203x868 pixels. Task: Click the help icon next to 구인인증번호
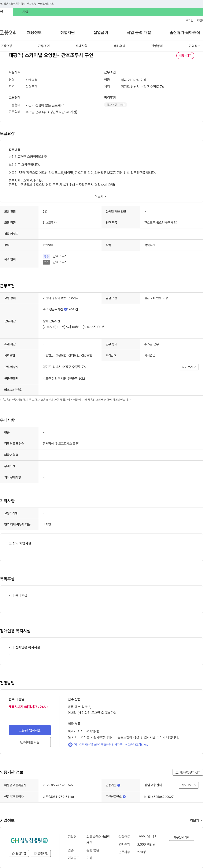coord(124,797)
